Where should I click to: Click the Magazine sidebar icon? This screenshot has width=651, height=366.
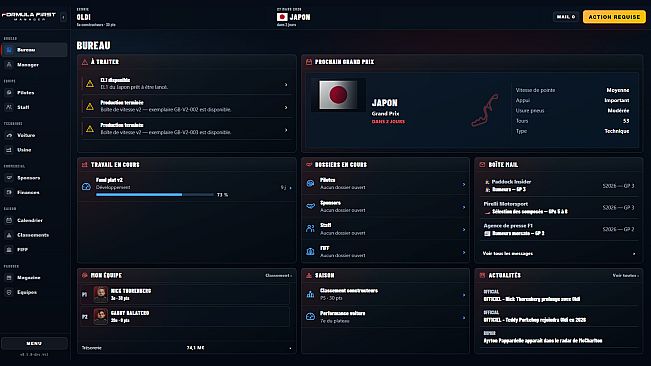[x=9, y=278]
